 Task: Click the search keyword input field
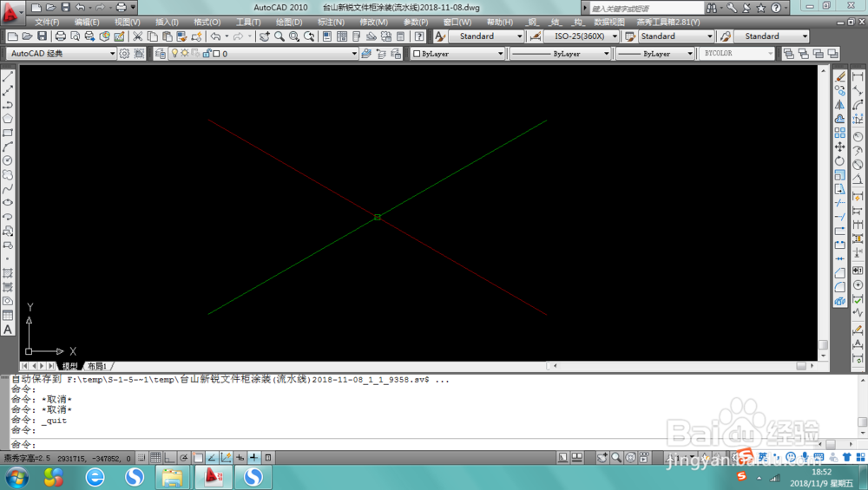647,8
